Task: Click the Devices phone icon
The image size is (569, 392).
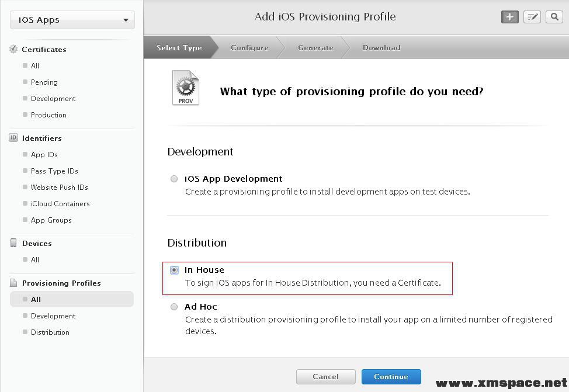Action: tap(13, 243)
